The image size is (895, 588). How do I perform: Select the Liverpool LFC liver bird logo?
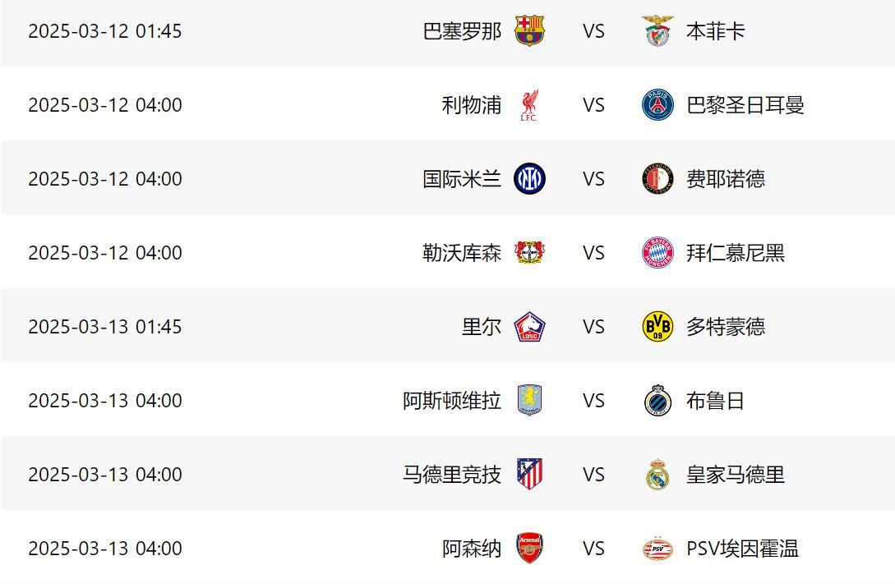coord(529,105)
